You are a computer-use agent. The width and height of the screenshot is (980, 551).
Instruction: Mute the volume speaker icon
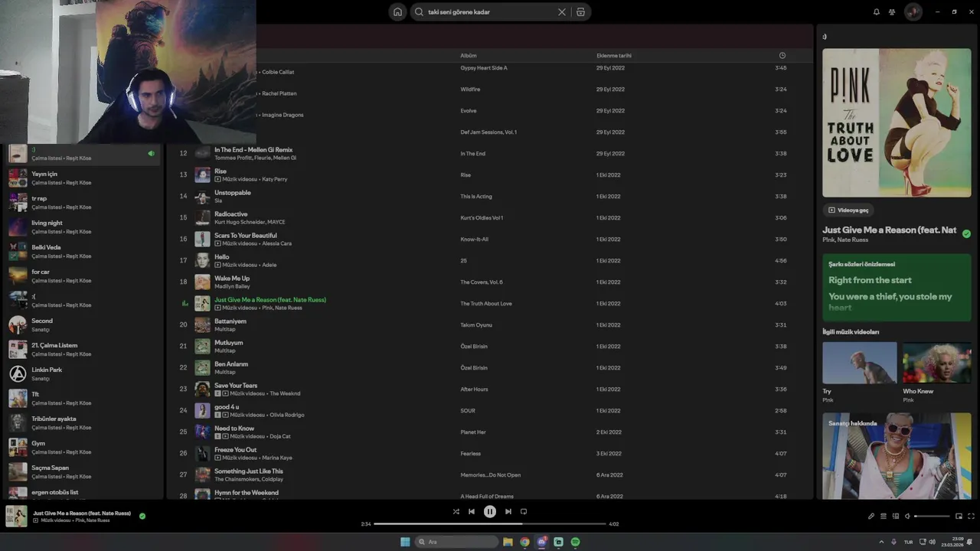pyautogui.click(x=907, y=516)
